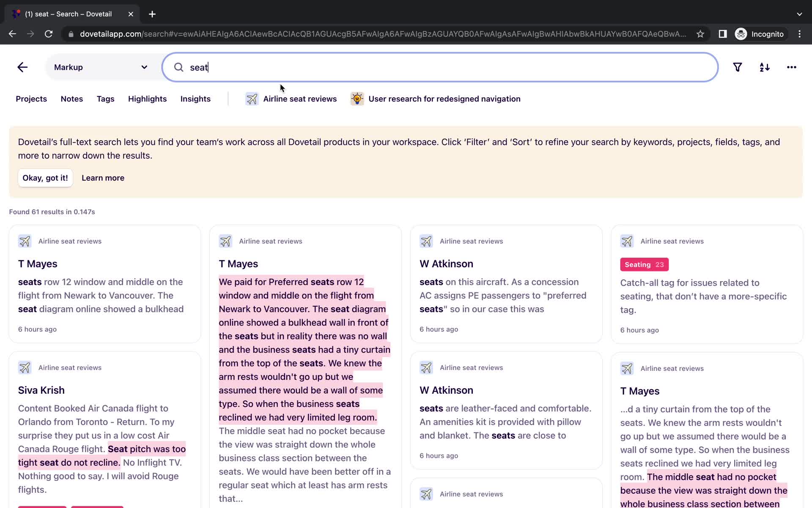
Task: Switch to the Insights tab
Action: 195,99
